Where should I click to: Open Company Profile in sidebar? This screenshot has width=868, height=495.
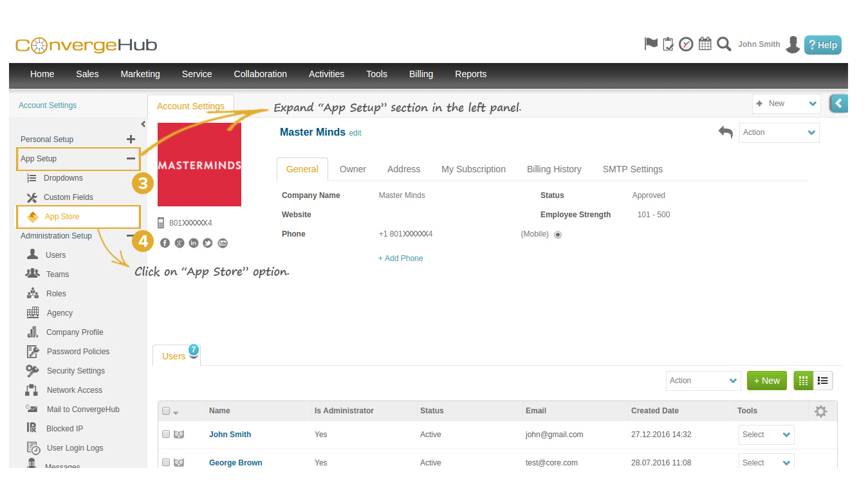click(x=75, y=332)
